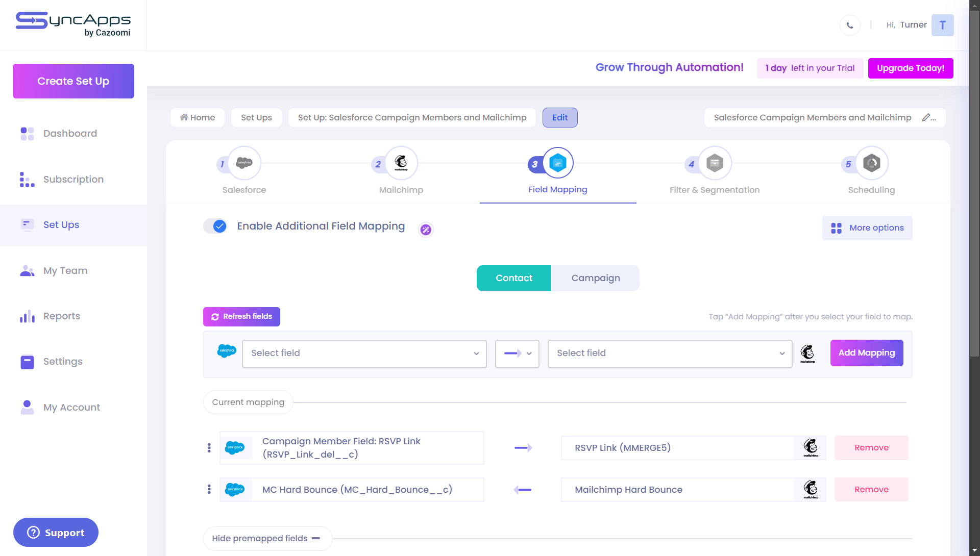Open Settings in sidebar
The image size is (980, 556).
coord(63,362)
